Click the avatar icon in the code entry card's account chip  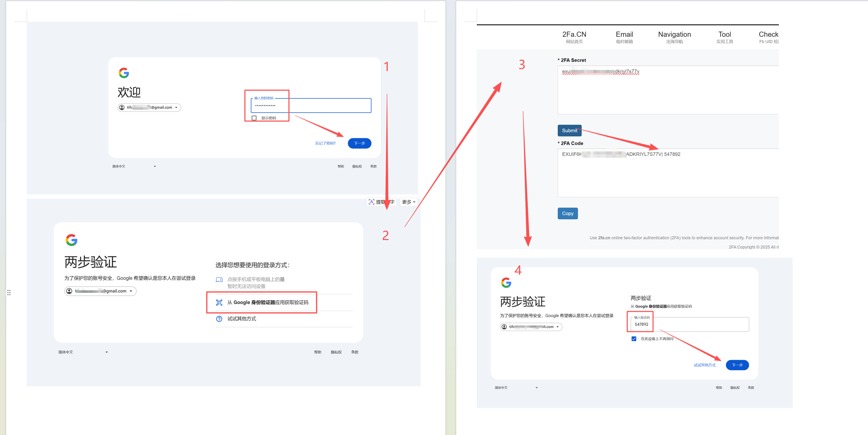pyautogui.click(x=504, y=327)
